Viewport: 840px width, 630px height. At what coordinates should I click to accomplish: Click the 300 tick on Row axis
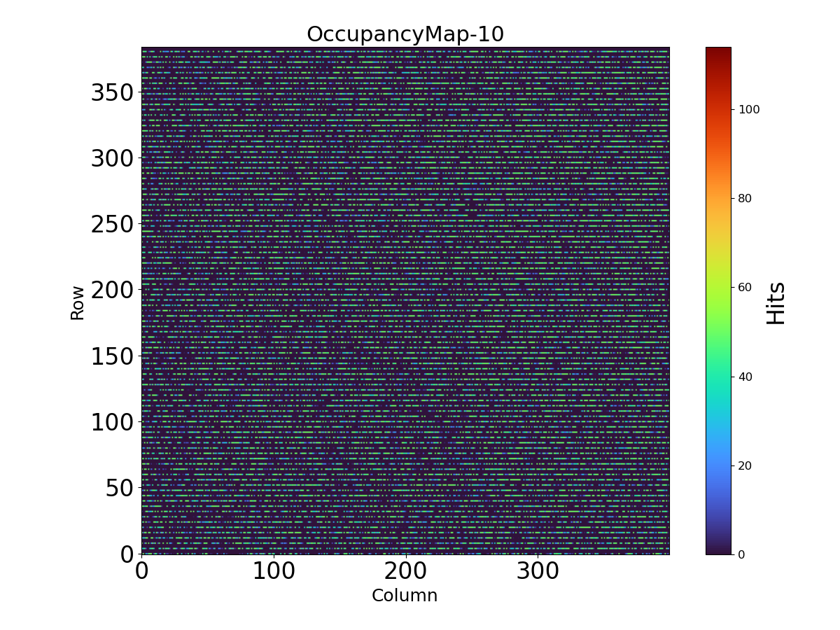[x=112, y=158]
